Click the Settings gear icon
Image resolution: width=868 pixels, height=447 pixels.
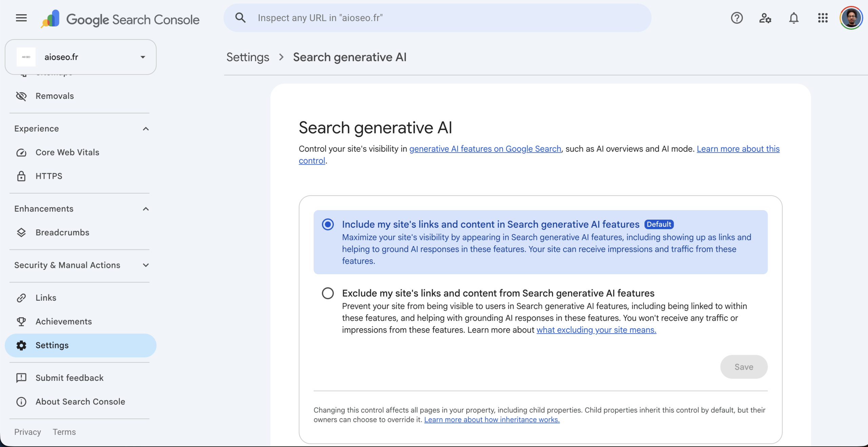pos(21,345)
